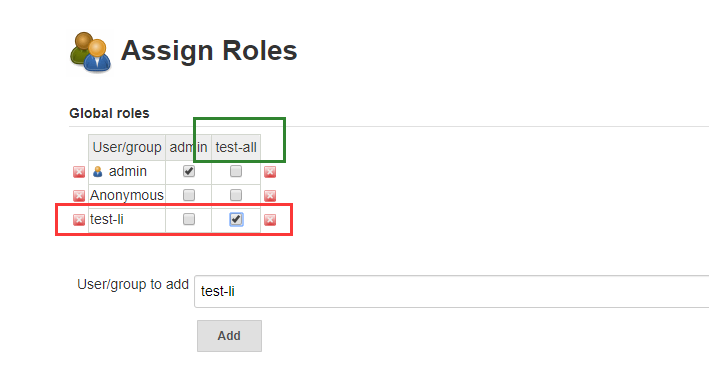The width and height of the screenshot is (709, 367).
Task: Remove admin user via left red X
Action: click(79, 172)
